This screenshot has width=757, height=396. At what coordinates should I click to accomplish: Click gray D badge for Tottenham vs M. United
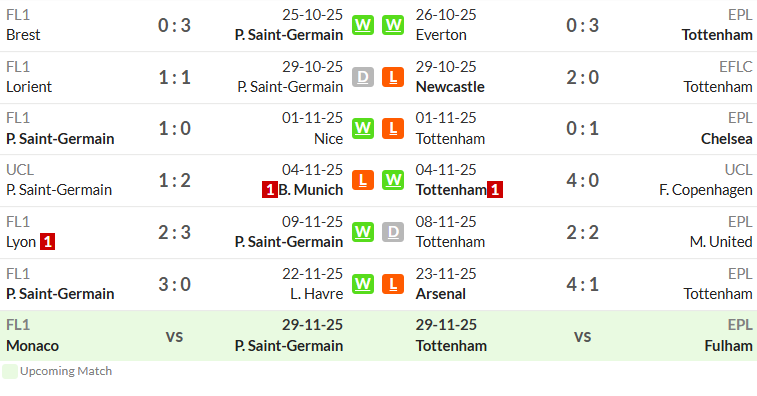tap(393, 232)
